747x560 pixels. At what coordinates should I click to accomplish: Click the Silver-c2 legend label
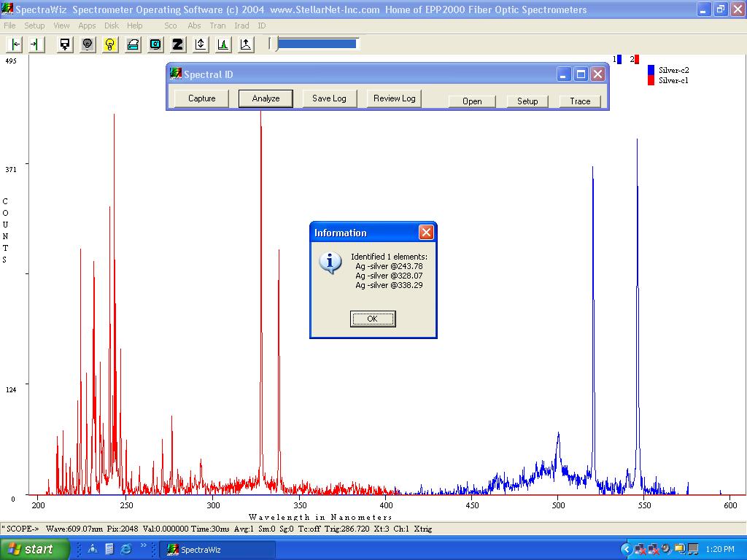coord(673,70)
